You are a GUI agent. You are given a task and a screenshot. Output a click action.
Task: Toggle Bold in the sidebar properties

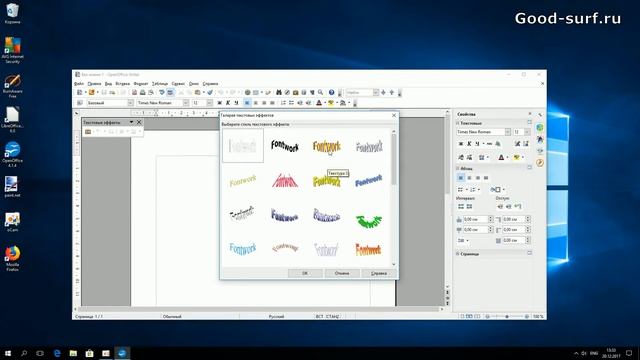pos(461,144)
